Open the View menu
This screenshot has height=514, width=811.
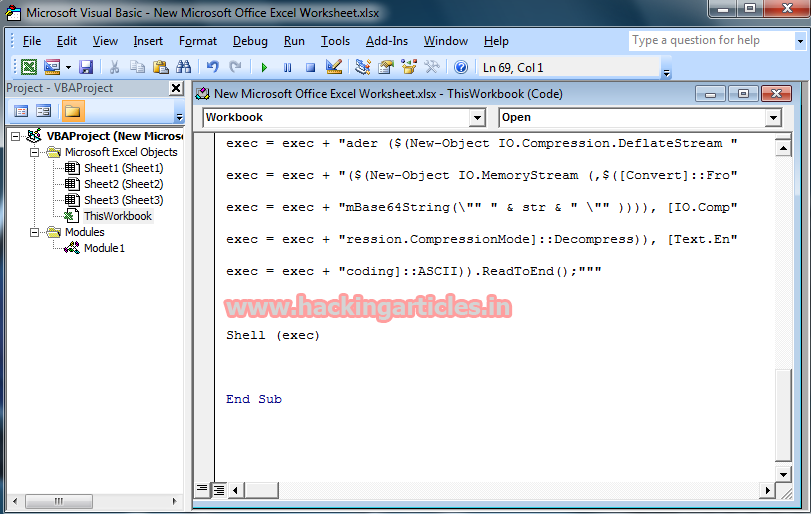105,41
